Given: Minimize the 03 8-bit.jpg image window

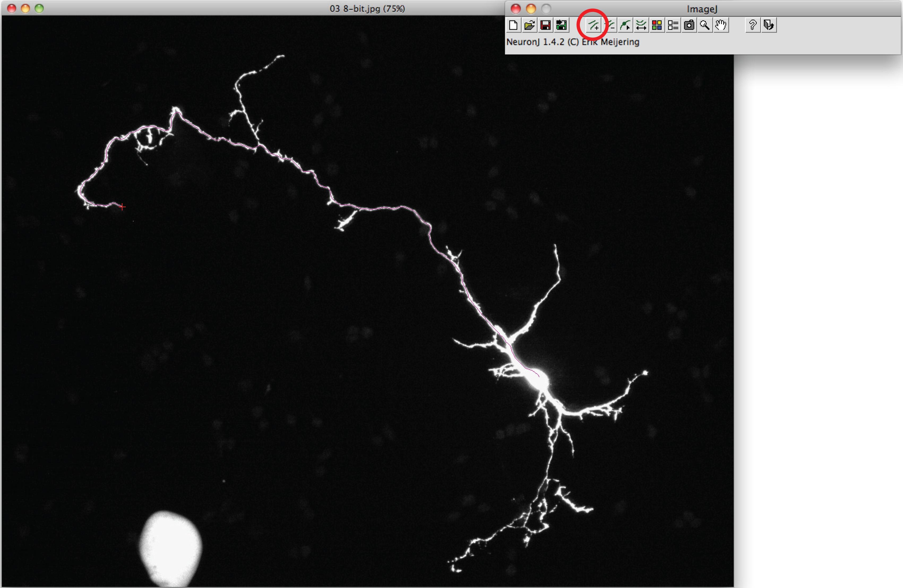Looking at the screenshot, I should coord(25,8).
